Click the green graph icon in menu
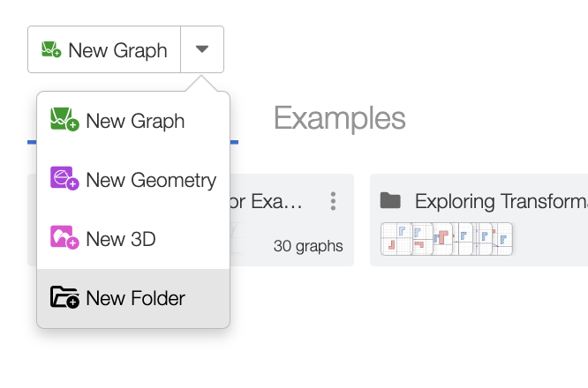This screenshot has width=588, height=388. click(64, 121)
